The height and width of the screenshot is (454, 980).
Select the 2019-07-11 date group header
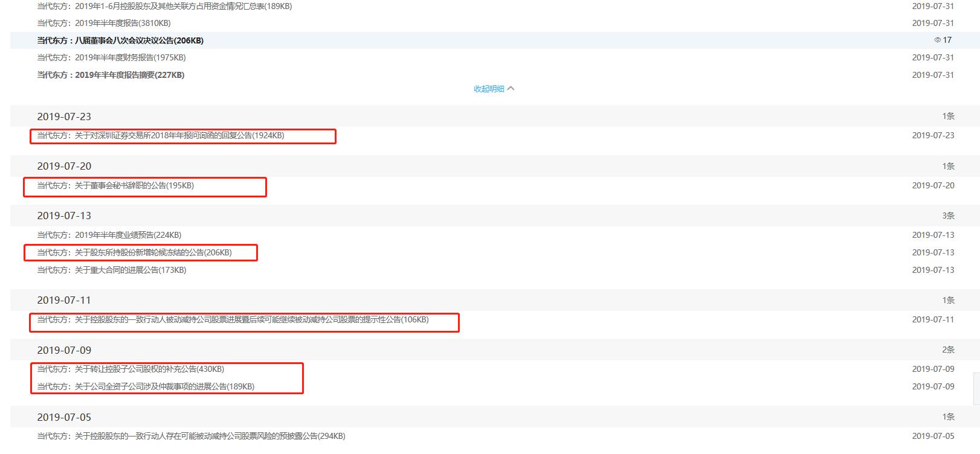click(495, 300)
